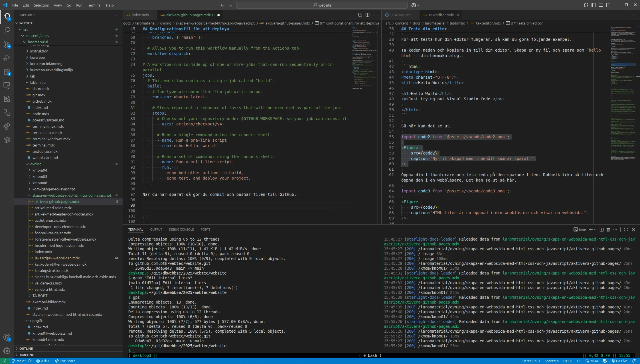Open the Selection menu
This screenshot has height=364, width=640.
pos(41,5)
